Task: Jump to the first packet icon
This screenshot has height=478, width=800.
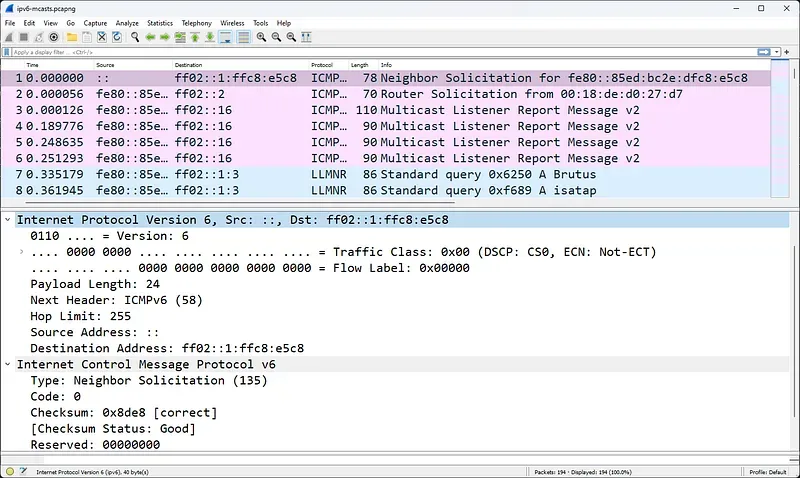Action: coord(195,37)
